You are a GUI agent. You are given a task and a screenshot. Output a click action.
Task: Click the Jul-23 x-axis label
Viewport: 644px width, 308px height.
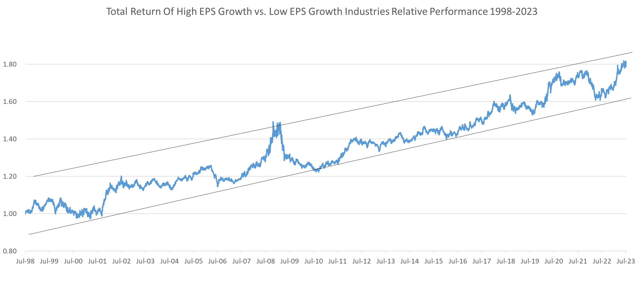[626, 261]
